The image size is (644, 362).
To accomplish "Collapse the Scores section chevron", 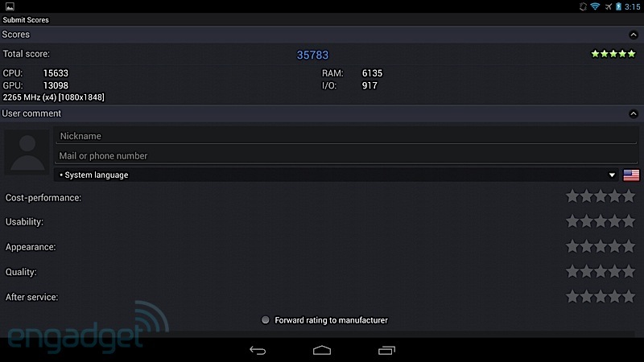I will coord(634,35).
